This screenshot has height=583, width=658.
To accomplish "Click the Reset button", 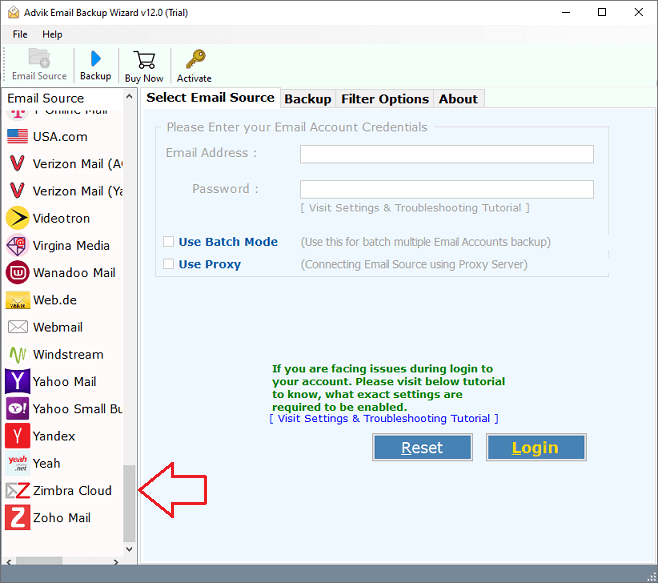I will tap(422, 447).
